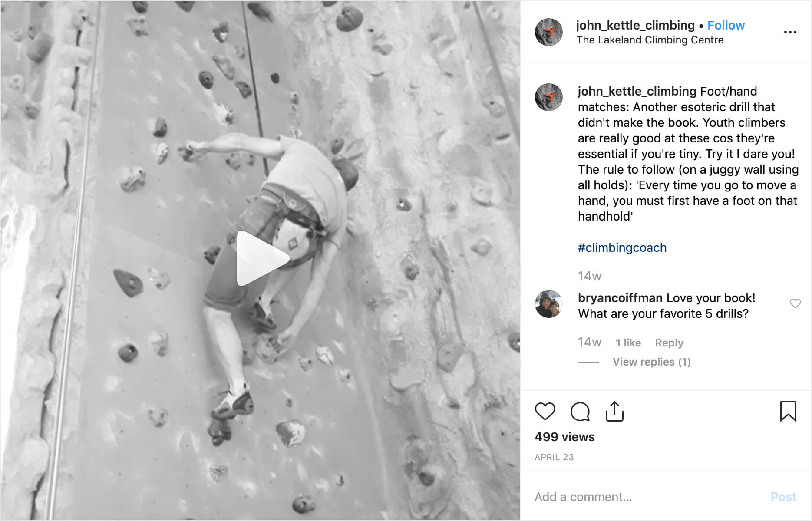Viewport: 812px width, 521px height.
Task: View who liked via 1 like
Action: point(628,343)
